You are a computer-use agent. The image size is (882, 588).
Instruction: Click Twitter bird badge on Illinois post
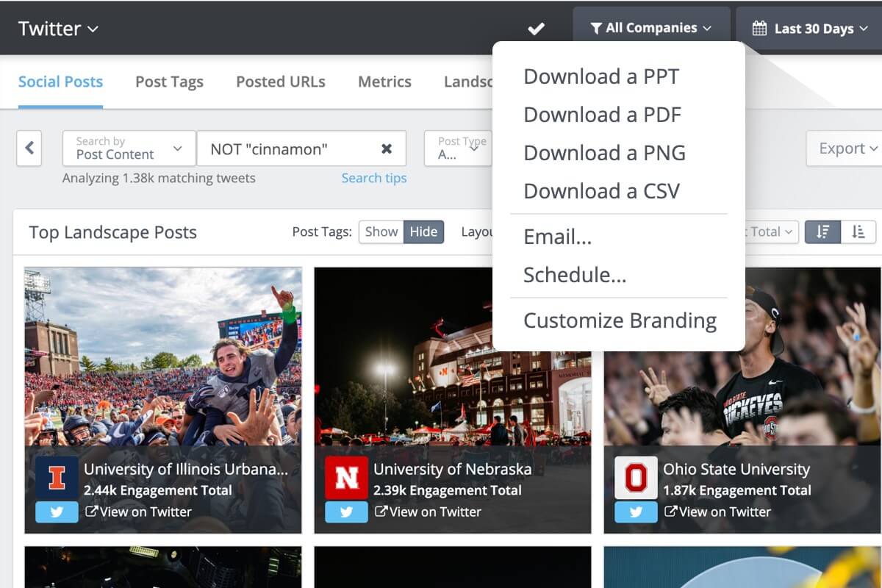57,512
